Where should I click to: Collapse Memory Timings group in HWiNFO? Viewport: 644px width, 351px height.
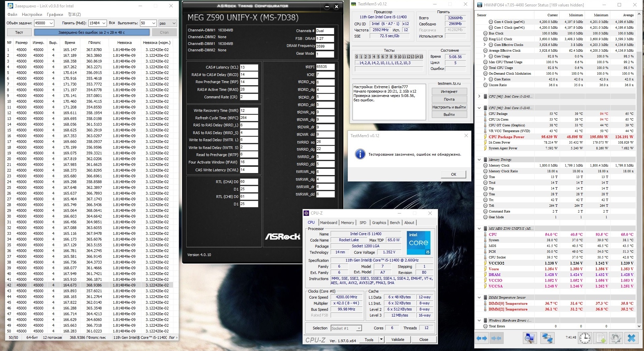479,160
